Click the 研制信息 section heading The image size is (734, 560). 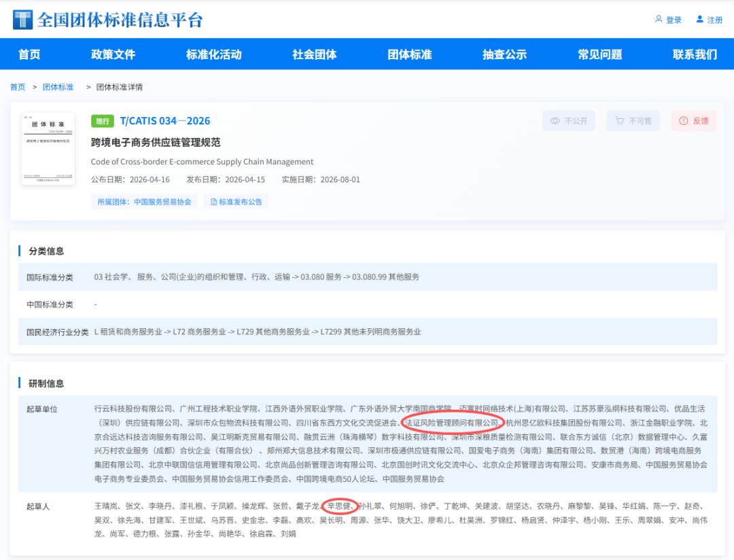[x=46, y=383]
